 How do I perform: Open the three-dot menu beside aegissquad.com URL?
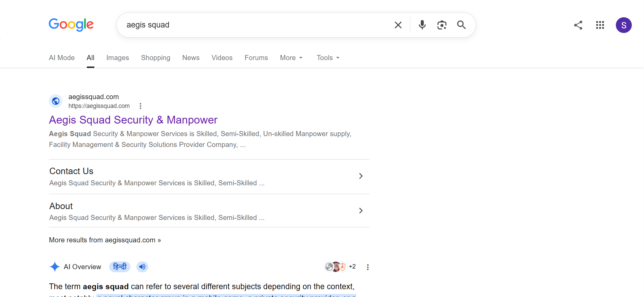pyautogui.click(x=140, y=106)
